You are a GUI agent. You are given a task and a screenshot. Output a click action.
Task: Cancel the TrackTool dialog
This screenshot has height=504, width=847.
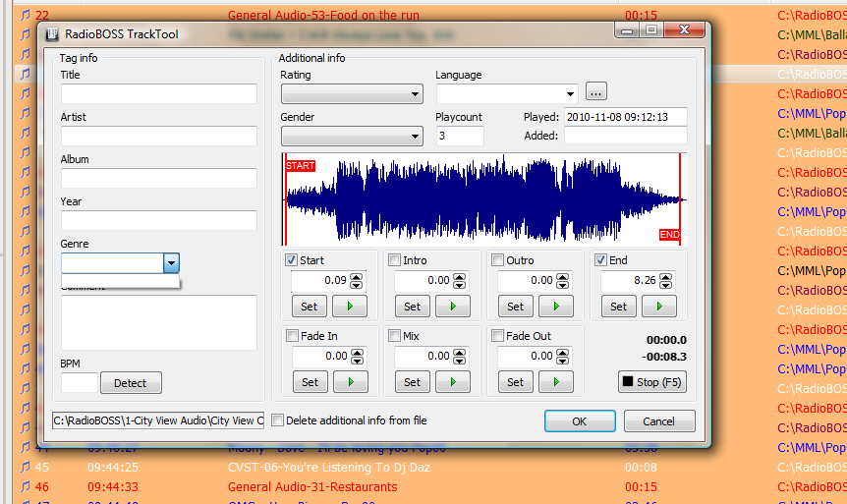pos(659,420)
